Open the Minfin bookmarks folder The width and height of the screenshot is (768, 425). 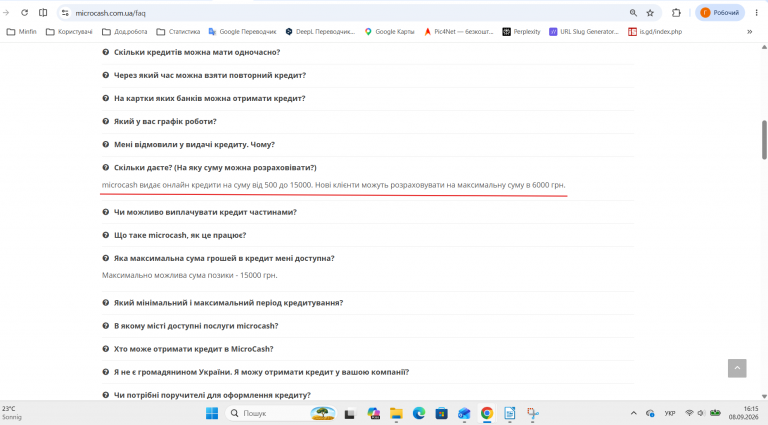point(22,31)
